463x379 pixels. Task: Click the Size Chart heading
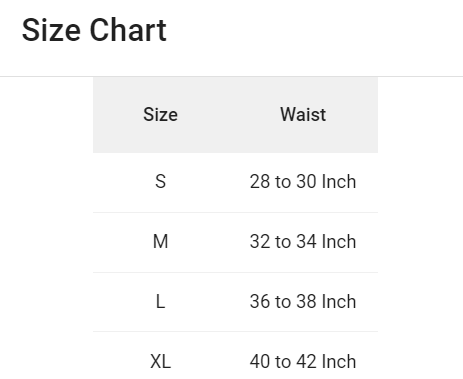click(x=94, y=30)
